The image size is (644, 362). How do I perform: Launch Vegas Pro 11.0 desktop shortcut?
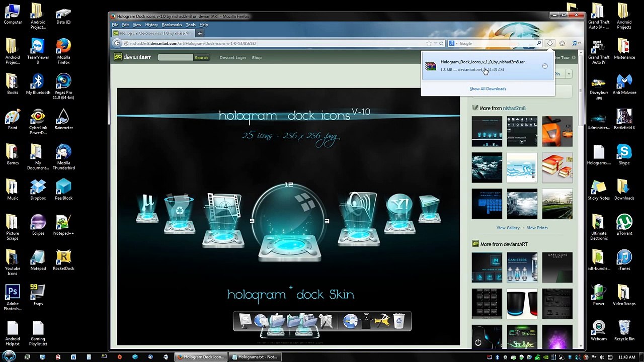pos(63,86)
